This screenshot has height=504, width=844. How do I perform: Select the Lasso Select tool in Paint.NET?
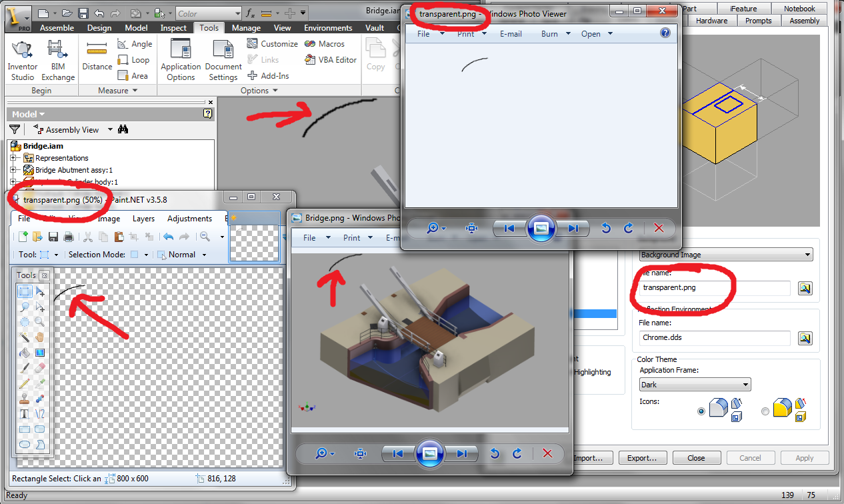[x=25, y=307]
